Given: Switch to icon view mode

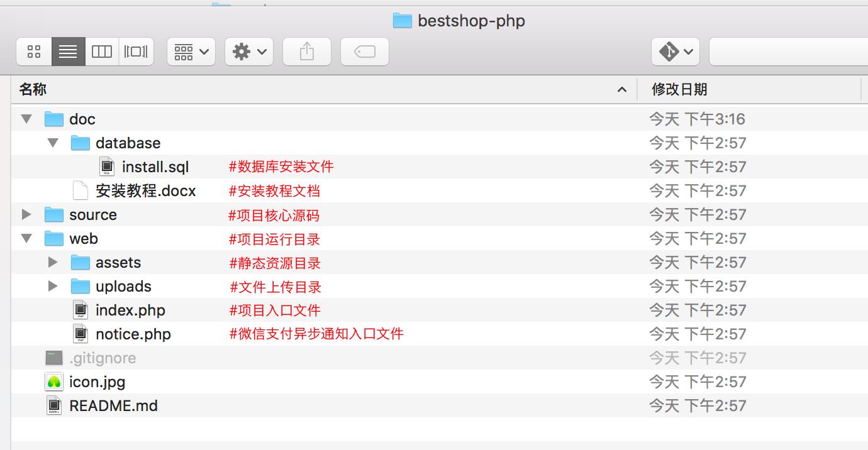Looking at the screenshot, I should (34, 52).
